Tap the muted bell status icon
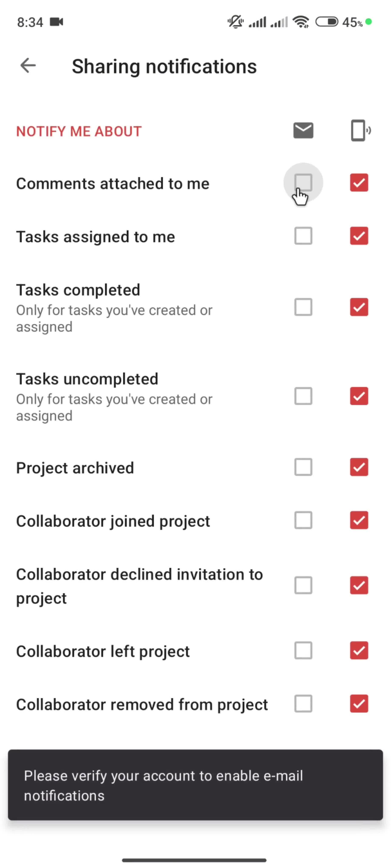 pyautogui.click(x=235, y=22)
